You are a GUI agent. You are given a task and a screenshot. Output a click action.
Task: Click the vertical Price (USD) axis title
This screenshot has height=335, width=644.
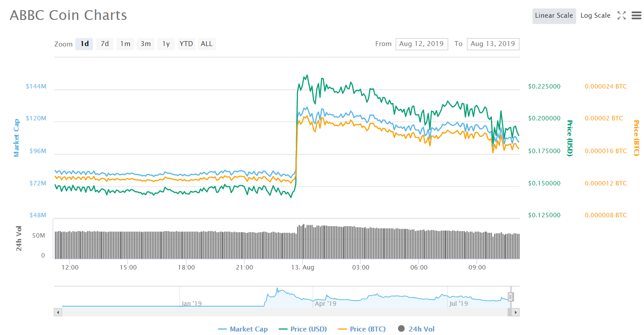pos(570,138)
